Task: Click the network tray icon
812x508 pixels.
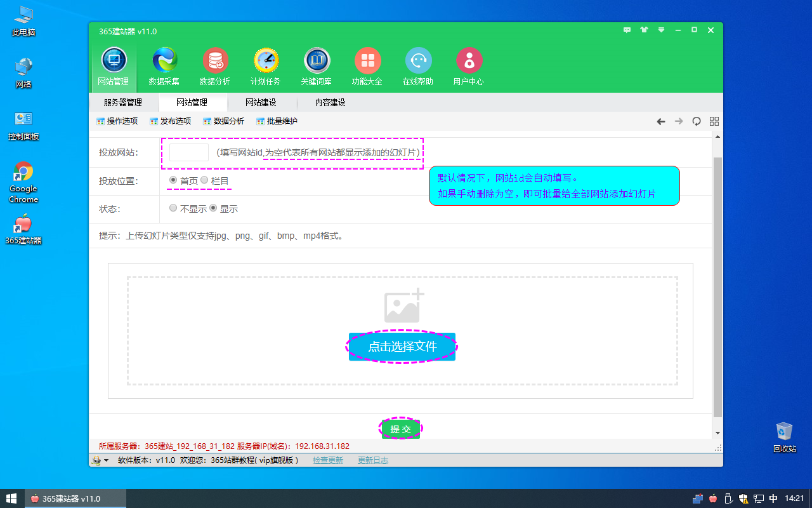Action: (758, 498)
